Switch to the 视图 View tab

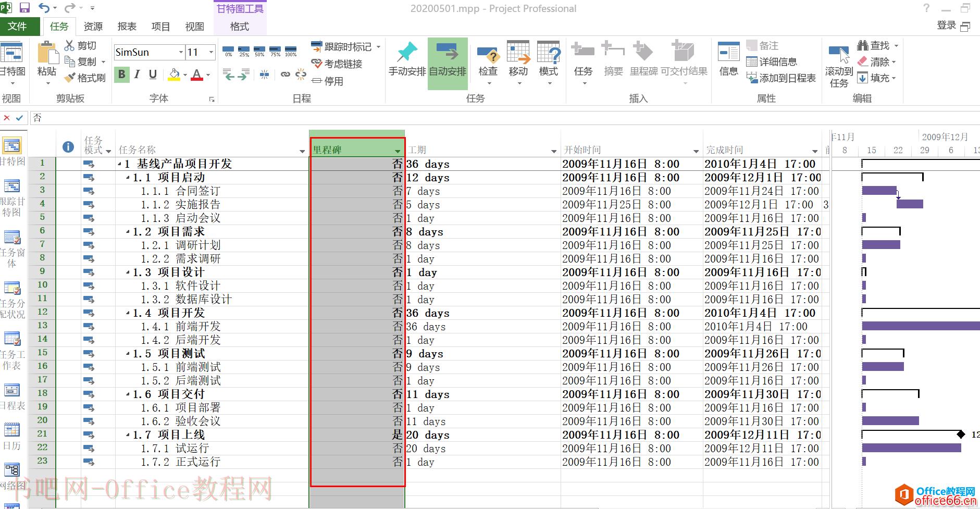[194, 27]
